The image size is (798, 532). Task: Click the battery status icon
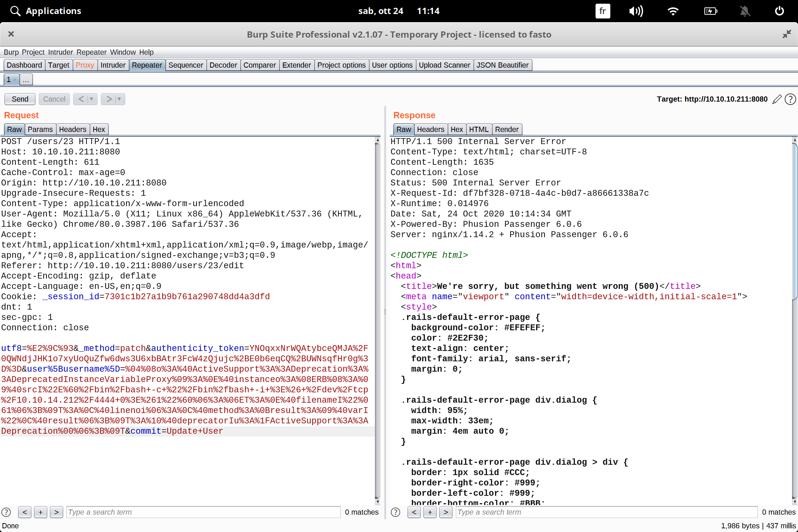click(710, 11)
